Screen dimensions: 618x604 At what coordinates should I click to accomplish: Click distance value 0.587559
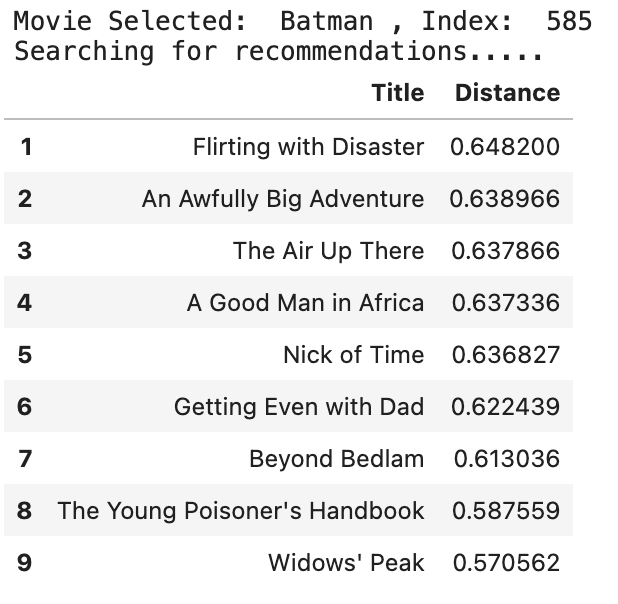click(x=505, y=511)
